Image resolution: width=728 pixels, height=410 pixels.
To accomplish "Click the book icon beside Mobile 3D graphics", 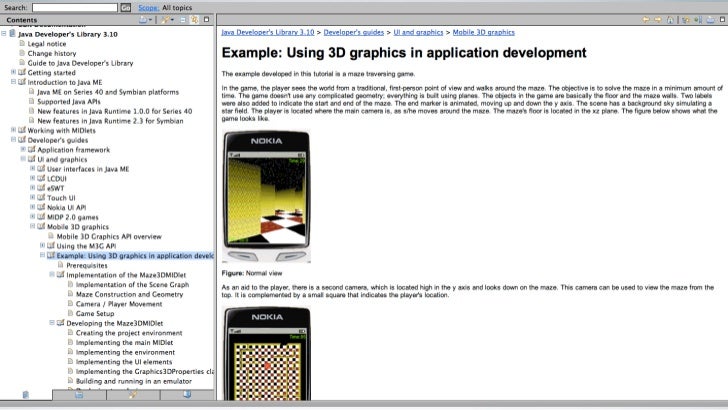I will (x=41, y=227).
